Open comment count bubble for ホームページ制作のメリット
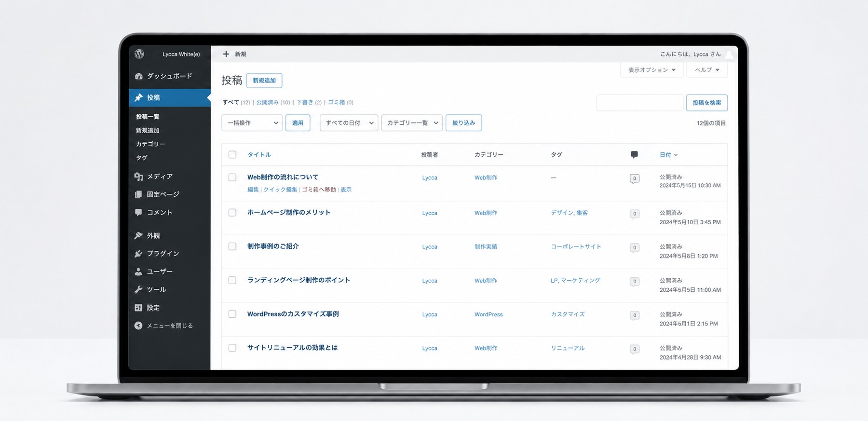This screenshot has width=868, height=421. (x=635, y=214)
